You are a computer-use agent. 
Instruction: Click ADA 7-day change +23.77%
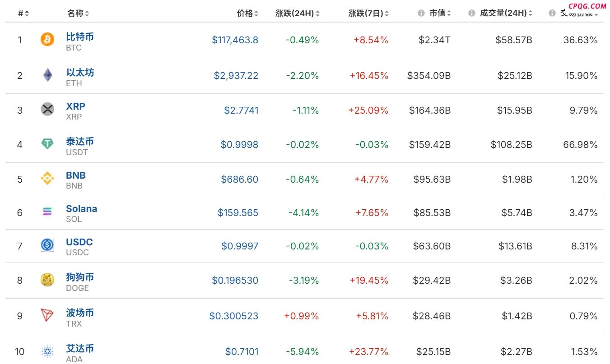pos(368,351)
